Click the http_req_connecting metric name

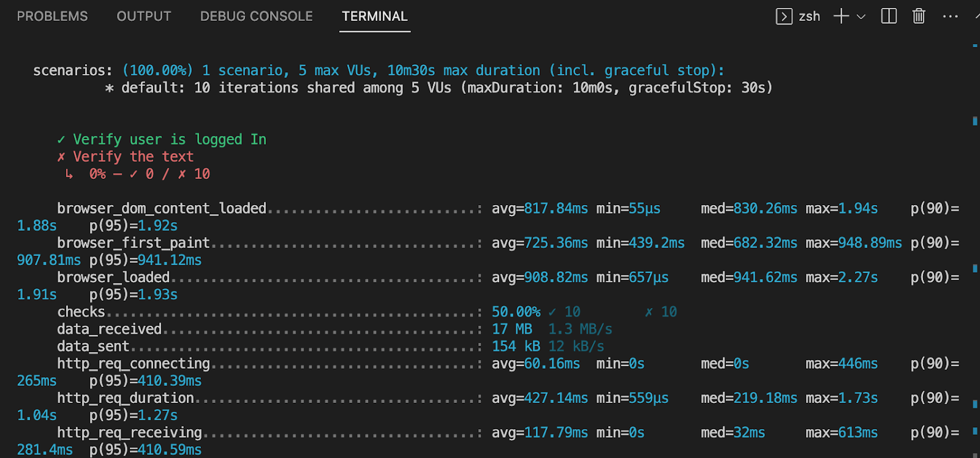pos(134,364)
